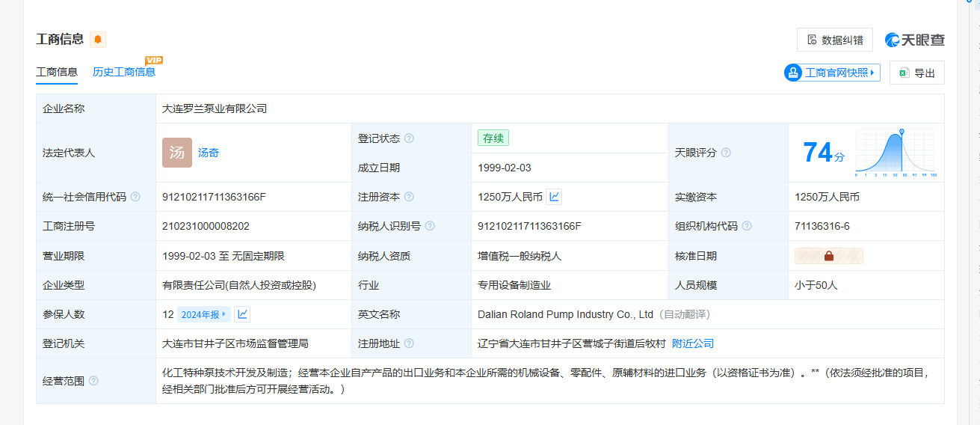Open the 参保人数 trend chart icon
980x425 pixels.
coord(242,314)
